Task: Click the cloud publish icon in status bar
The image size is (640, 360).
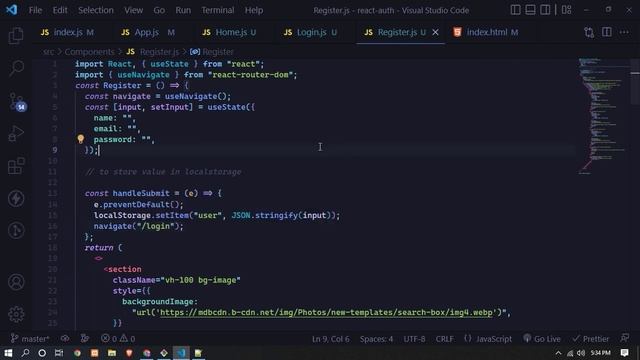Action: click(65, 339)
